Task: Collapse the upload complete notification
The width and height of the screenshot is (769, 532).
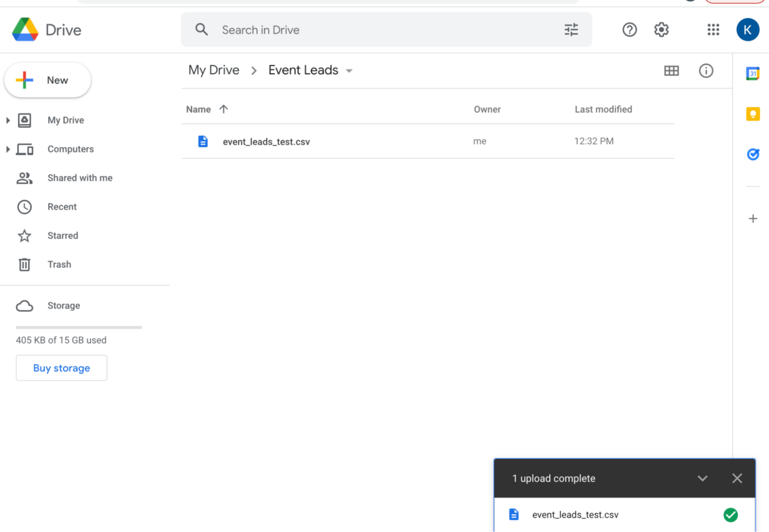Action: point(702,478)
